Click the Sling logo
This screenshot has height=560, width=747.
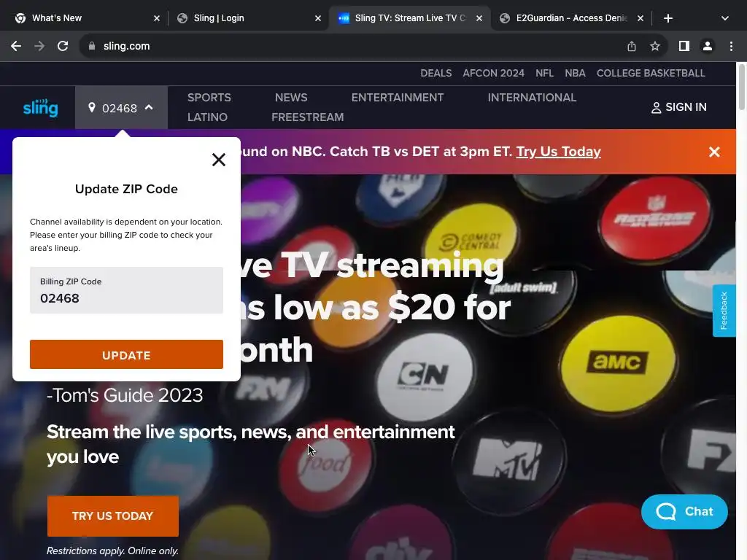pos(41,108)
